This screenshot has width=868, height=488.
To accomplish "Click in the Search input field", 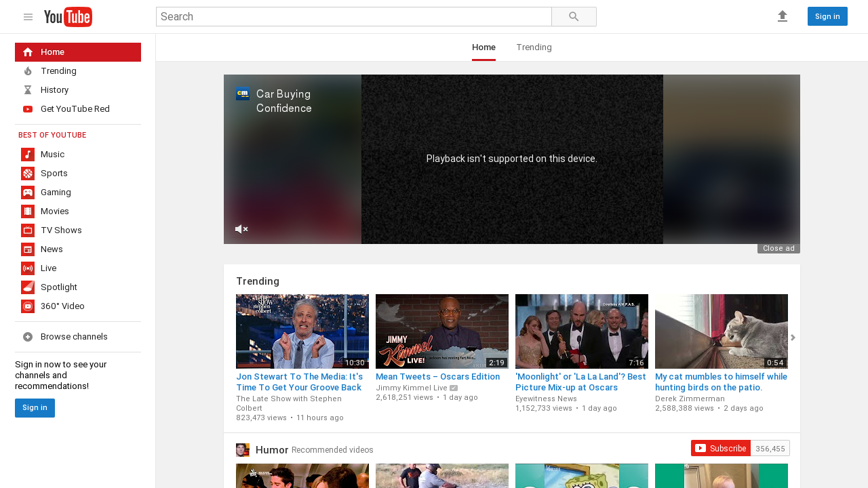I will point(354,17).
